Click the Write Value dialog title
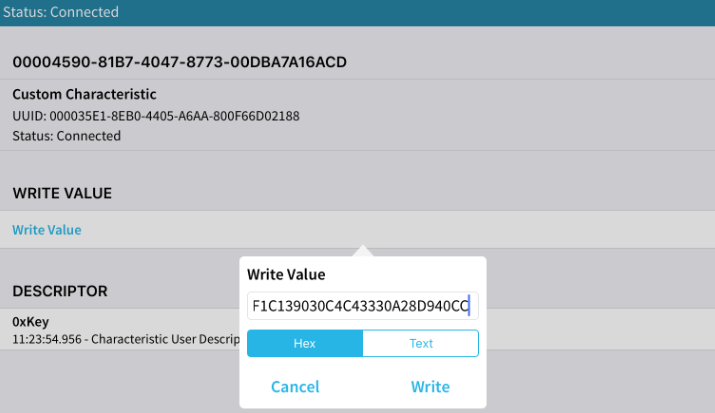The image size is (715, 413). 286,274
